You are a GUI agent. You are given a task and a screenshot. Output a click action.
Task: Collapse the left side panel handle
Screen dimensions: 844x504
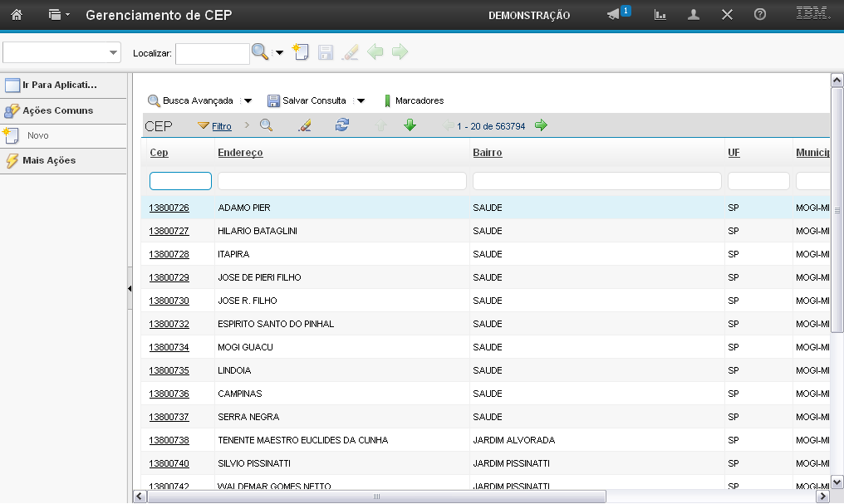[x=130, y=288]
